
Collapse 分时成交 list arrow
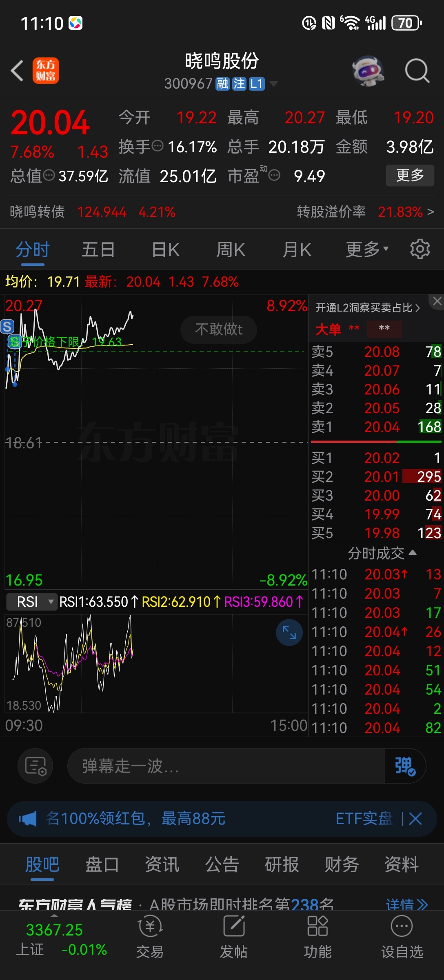(x=413, y=552)
